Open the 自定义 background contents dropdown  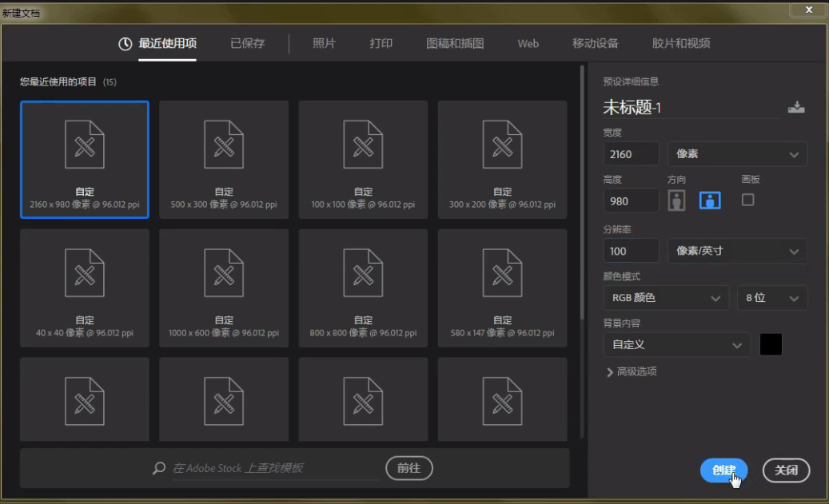click(676, 345)
